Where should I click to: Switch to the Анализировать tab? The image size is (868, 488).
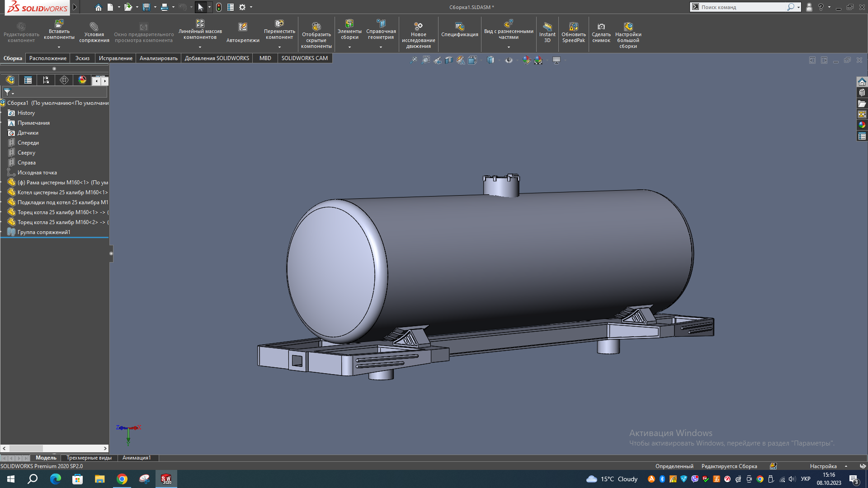pyautogui.click(x=158, y=58)
